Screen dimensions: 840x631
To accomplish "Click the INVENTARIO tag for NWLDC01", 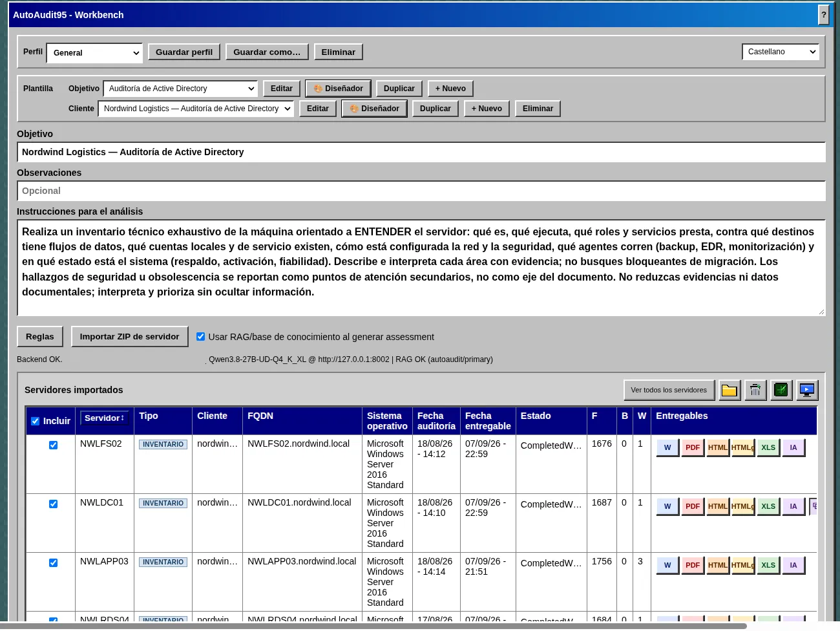I will coord(163,504).
